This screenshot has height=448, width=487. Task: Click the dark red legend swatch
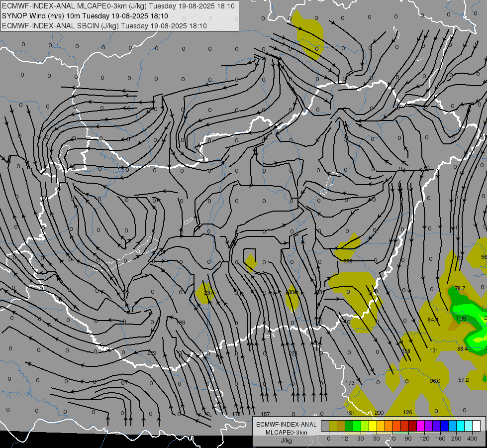pyautogui.click(x=413, y=426)
